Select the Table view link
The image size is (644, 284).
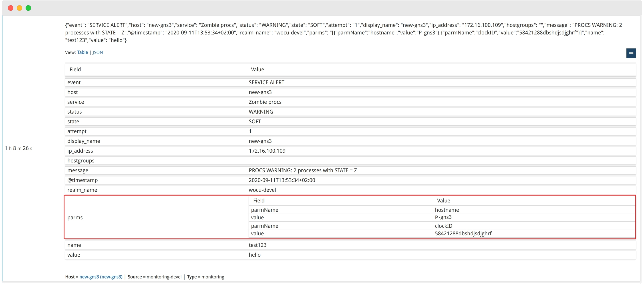[82, 52]
